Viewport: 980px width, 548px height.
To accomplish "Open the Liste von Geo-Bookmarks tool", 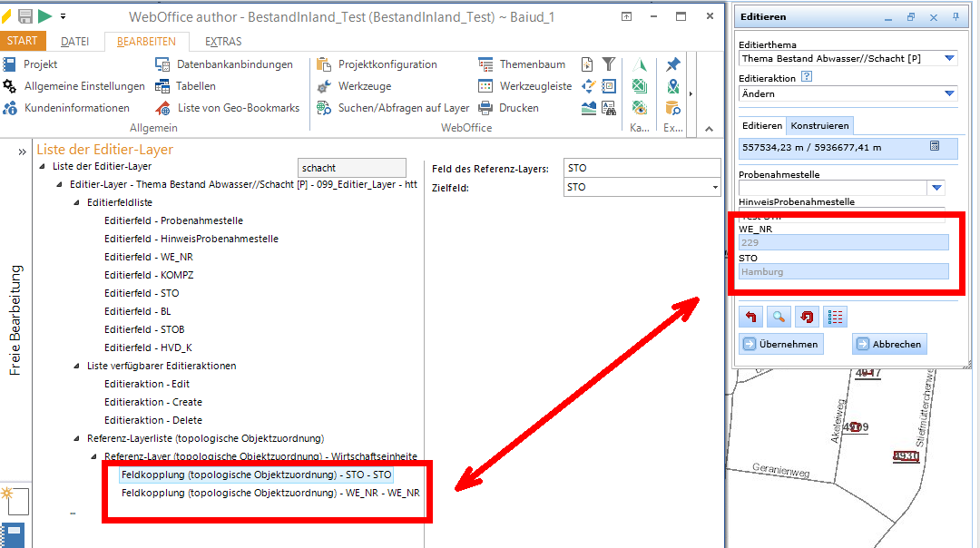I will 162,108.
